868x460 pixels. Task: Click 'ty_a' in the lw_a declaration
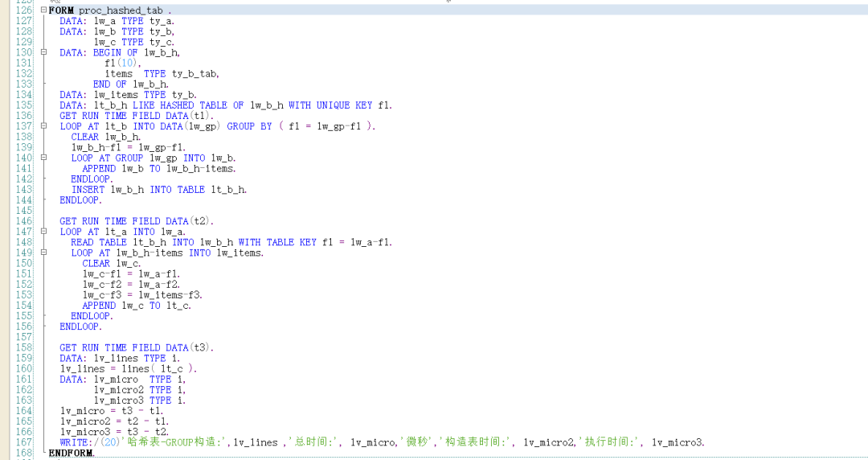[161, 21]
